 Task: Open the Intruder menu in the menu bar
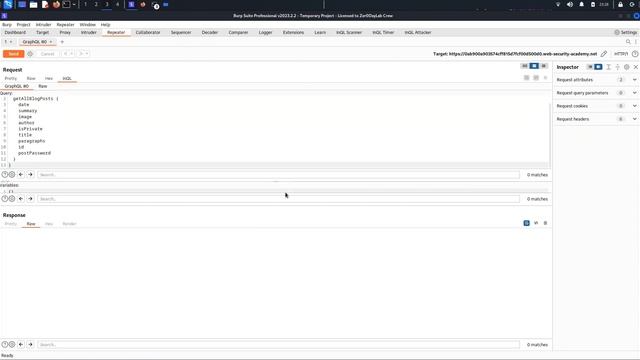pos(43,24)
